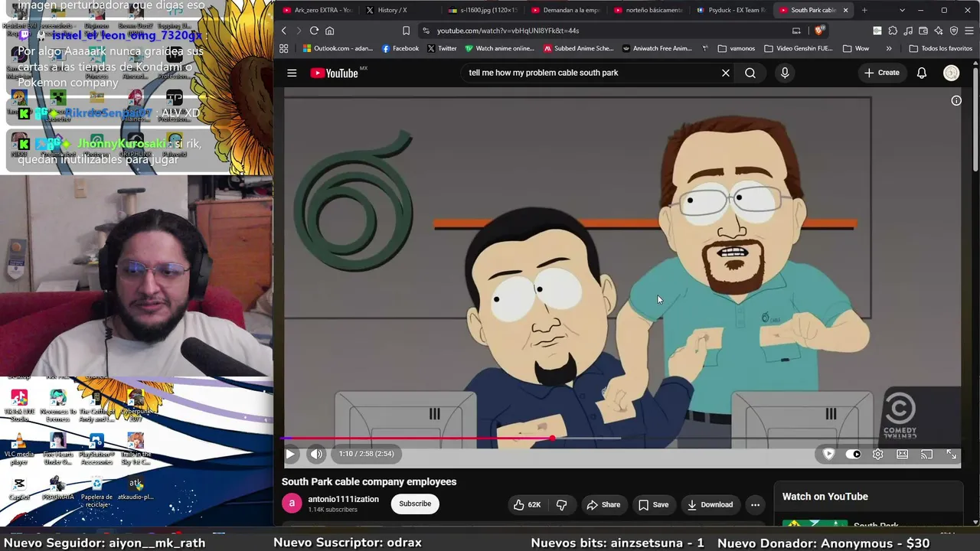The height and width of the screenshot is (551, 980).
Task: Switch to the s-l1600.jpg tab
Action: (482, 10)
